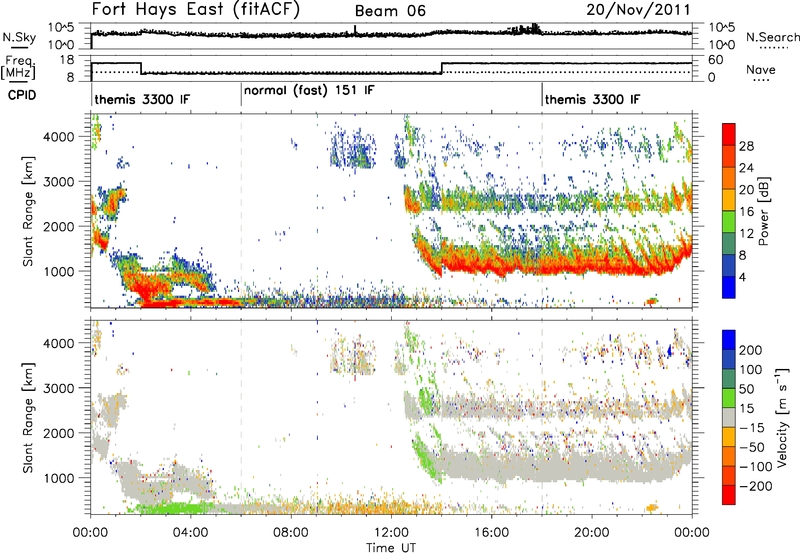This screenshot has width=800, height=554.
Task: Click the 04:00 time tick label
Action: (x=191, y=533)
